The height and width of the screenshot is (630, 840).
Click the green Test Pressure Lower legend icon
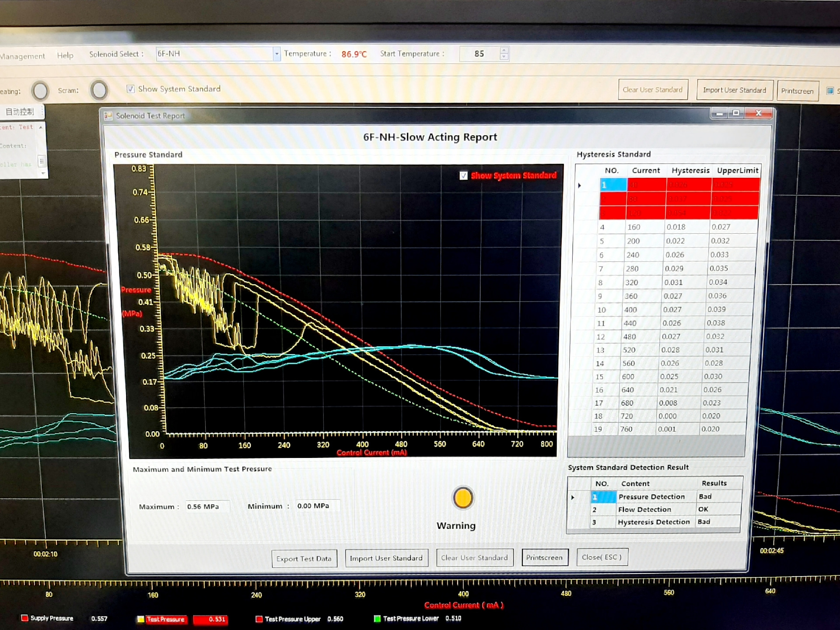(x=377, y=618)
